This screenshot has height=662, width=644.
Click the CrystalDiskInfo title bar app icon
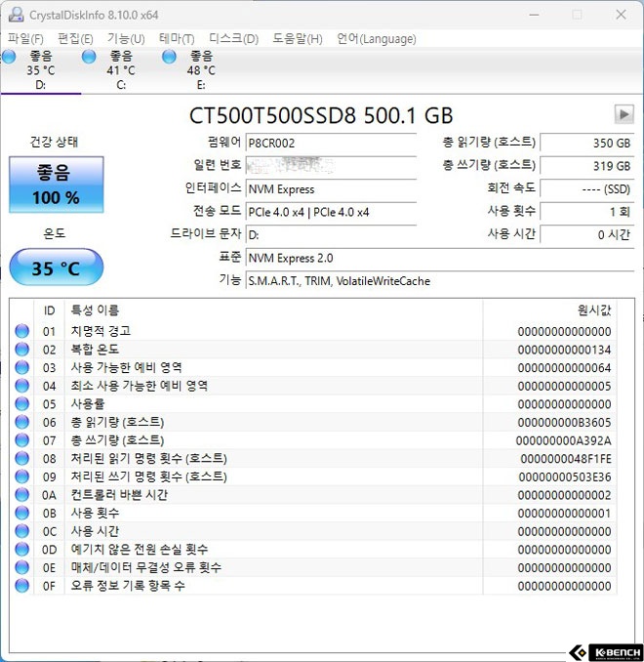tap(16, 15)
